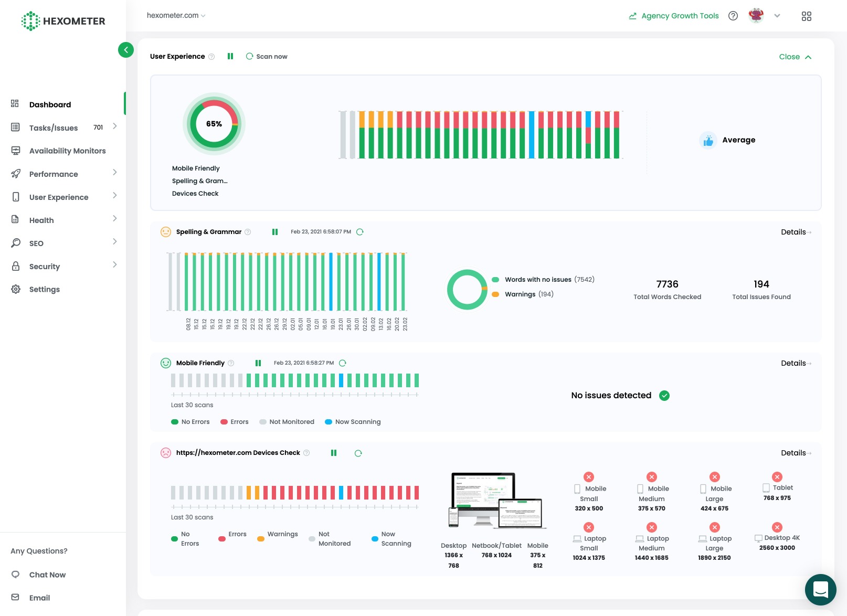Open Spelling & Grammar Details link
847x616 pixels.
point(796,232)
